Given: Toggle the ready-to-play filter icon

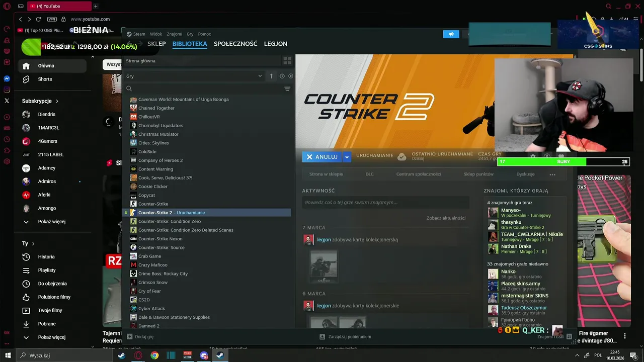Looking at the screenshot, I should pos(290,76).
